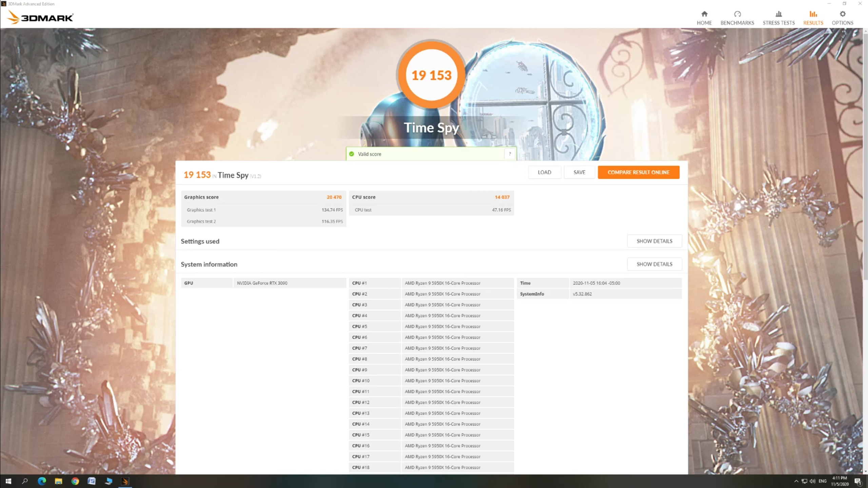This screenshot has height=488, width=868.
Task: Click the CPU test 47.16 FPS row
Action: pyautogui.click(x=431, y=210)
